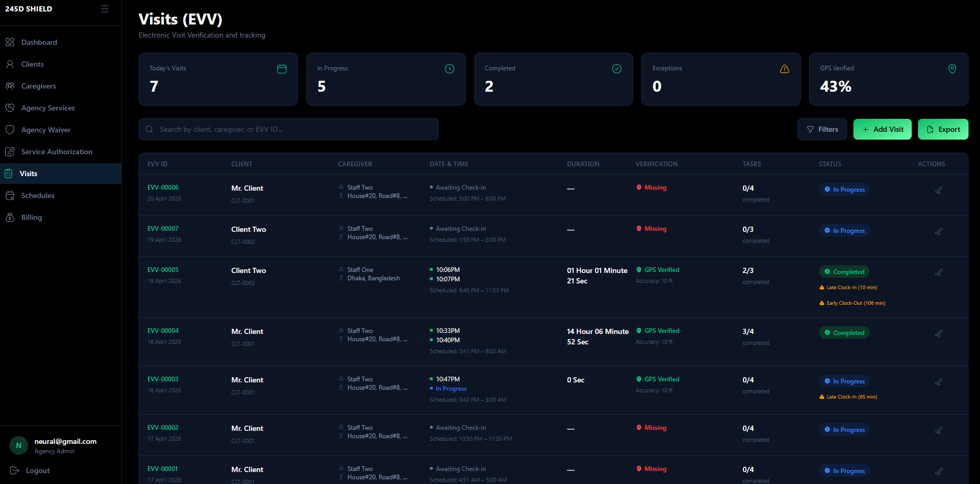Image resolution: width=980 pixels, height=484 pixels.
Task: Click Completed status badge of EVV-00004
Action: click(x=844, y=333)
